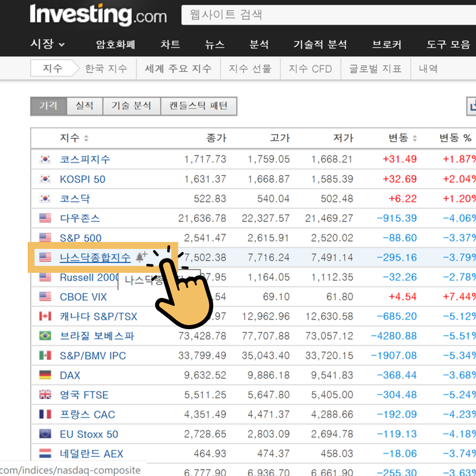Click the US flag beside 다우존스

pos(45,218)
